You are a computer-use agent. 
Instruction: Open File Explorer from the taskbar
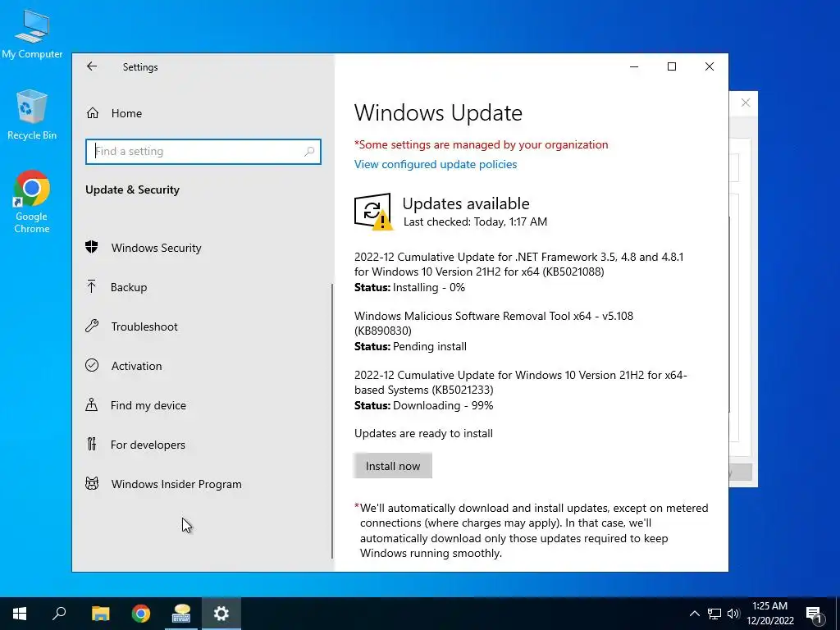[101, 614]
